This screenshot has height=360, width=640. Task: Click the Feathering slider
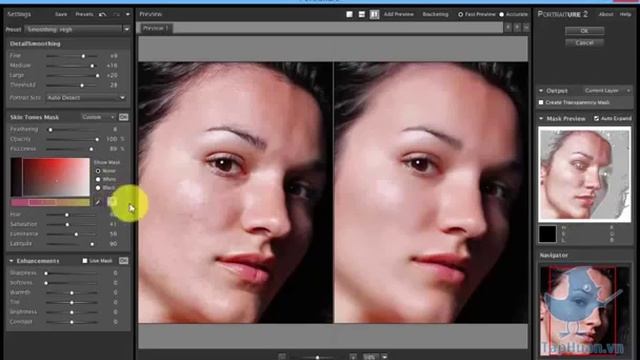72,130
